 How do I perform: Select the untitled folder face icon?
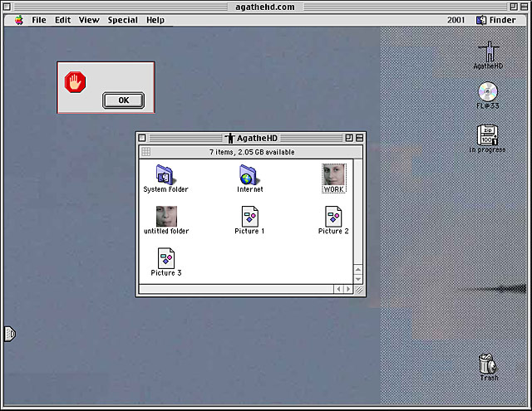click(166, 216)
